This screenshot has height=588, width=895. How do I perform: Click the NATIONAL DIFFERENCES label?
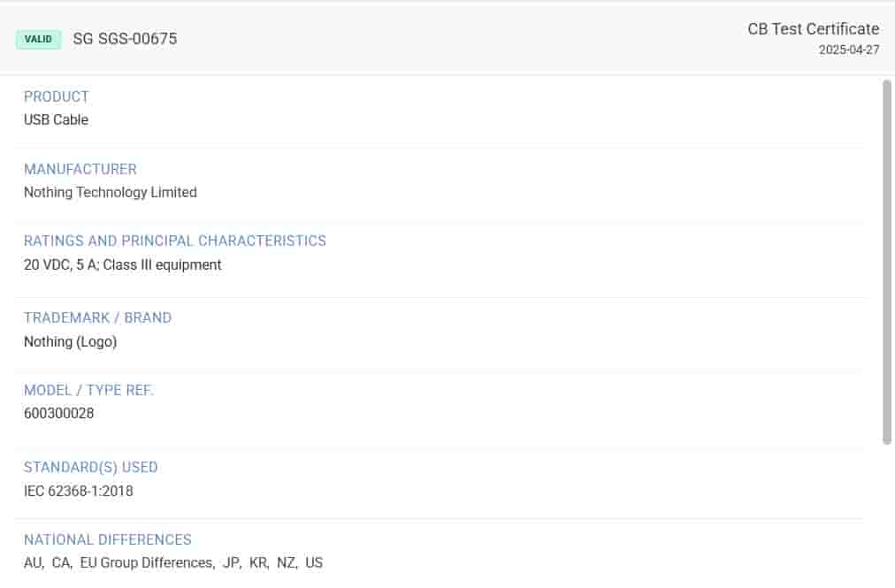click(108, 539)
